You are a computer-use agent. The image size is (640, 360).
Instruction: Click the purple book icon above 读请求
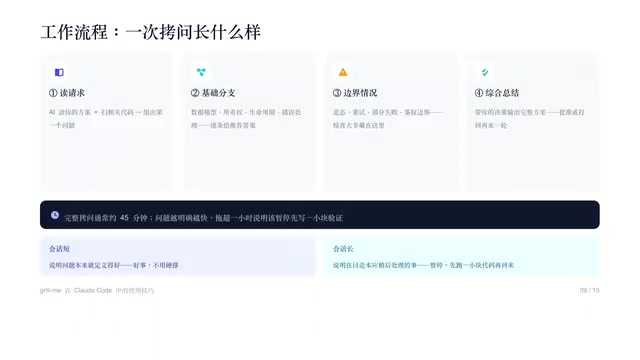59,72
